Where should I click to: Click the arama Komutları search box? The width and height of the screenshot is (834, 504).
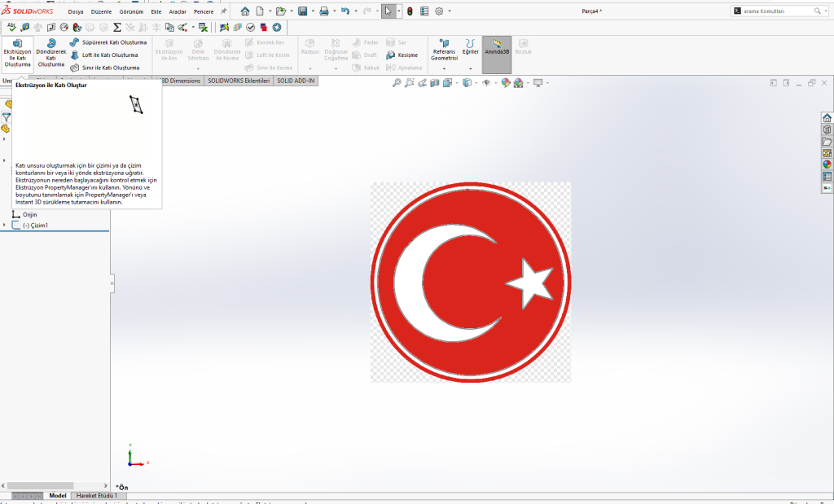coord(778,11)
